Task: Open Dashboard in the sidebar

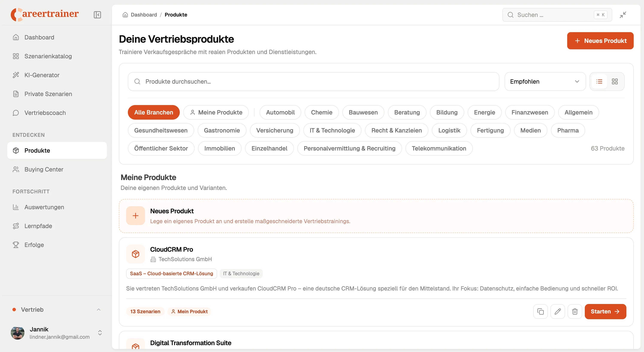Action: click(57, 37)
